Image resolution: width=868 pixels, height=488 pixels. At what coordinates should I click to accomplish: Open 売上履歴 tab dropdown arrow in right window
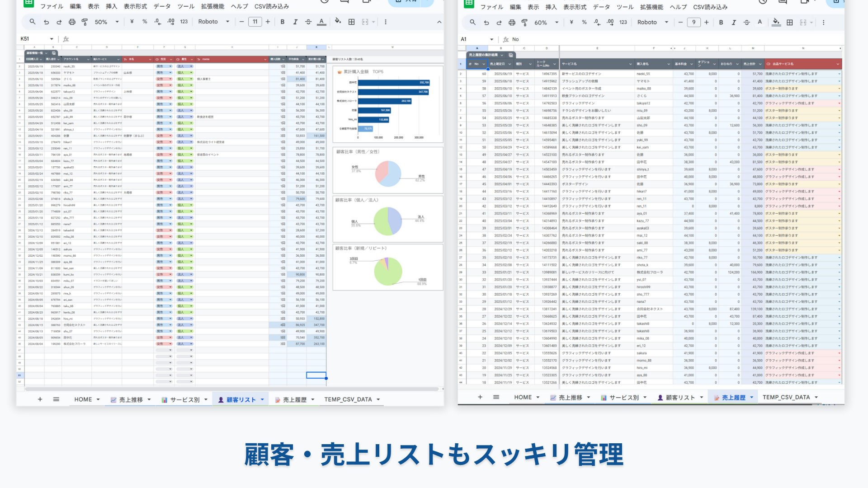(752, 397)
